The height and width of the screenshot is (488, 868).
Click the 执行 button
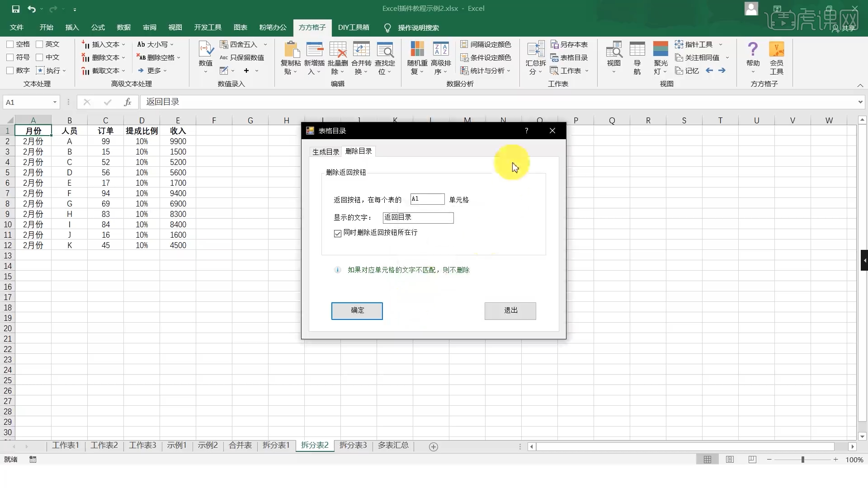click(51, 70)
